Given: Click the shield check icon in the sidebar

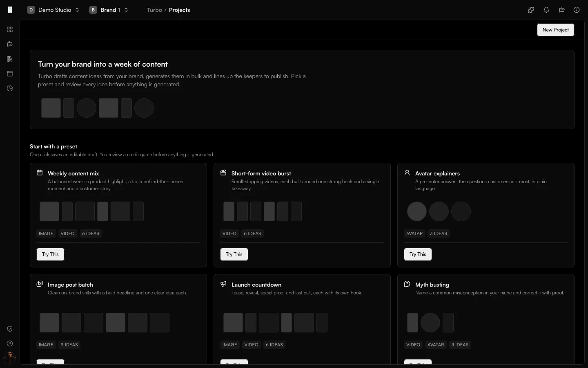Looking at the screenshot, I should point(10,329).
